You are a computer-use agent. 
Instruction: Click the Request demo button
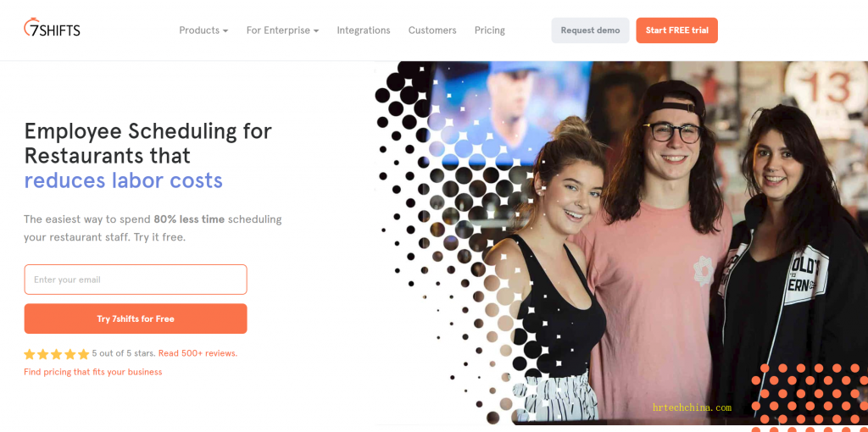click(590, 30)
